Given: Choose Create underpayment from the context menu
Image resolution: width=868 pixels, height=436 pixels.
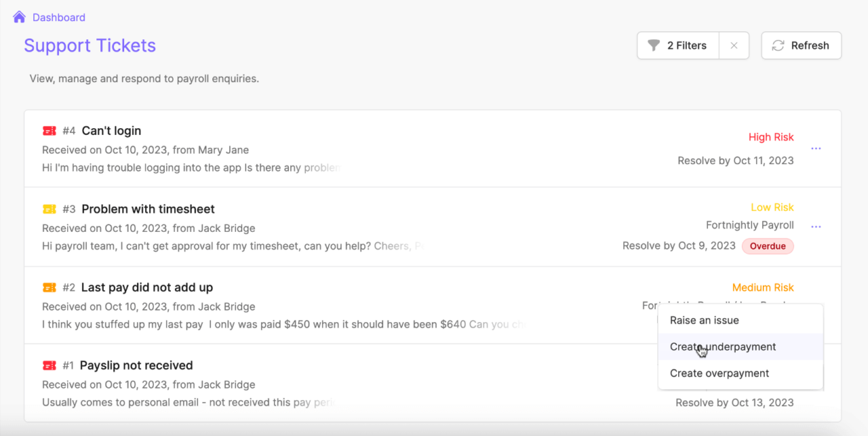Looking at the screenshot, I should (x=722, y=346).
